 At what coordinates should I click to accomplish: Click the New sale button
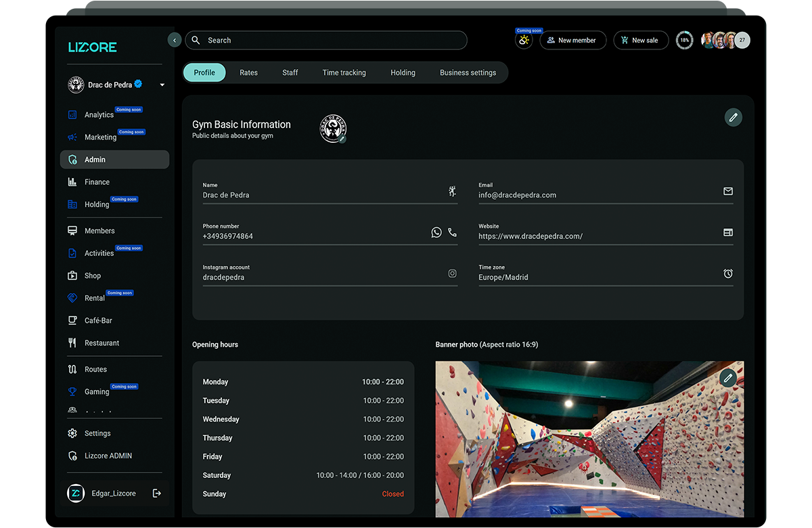640,41
